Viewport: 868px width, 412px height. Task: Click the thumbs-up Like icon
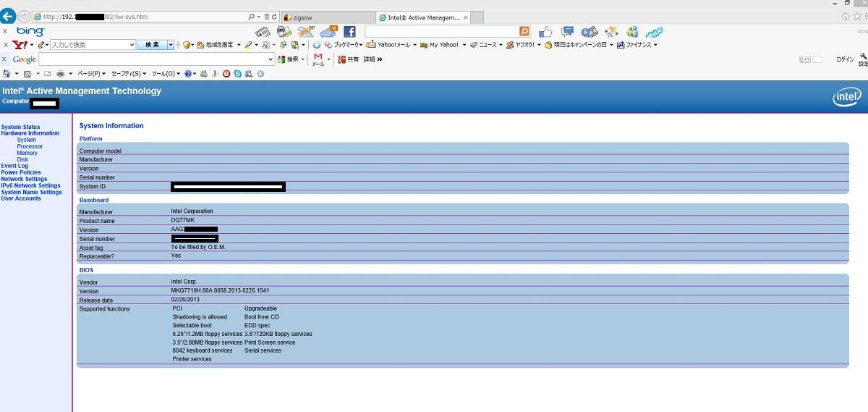[545, 32]
